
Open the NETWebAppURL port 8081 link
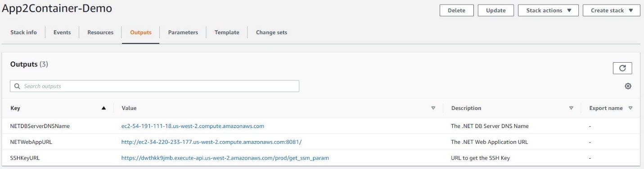(211, 142)
